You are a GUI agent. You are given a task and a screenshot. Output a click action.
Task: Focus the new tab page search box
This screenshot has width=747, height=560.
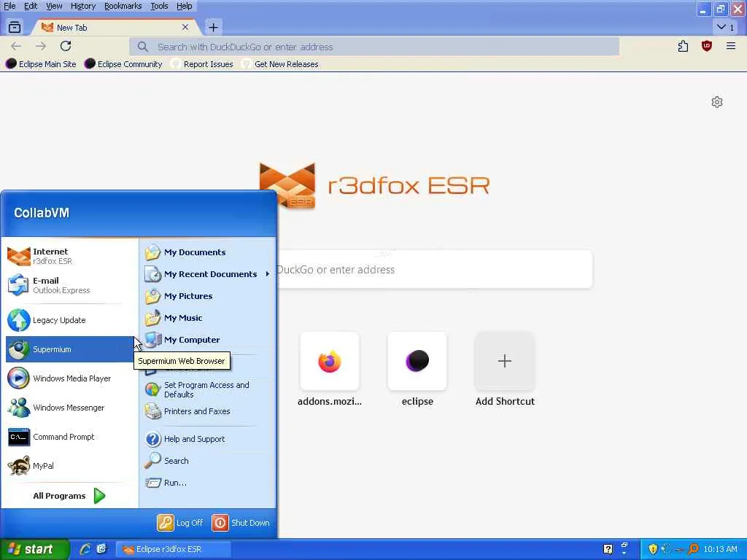435,270
